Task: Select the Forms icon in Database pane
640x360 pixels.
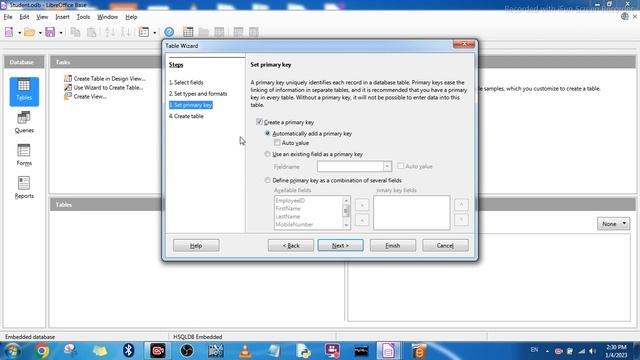Action: pos(24,155)
